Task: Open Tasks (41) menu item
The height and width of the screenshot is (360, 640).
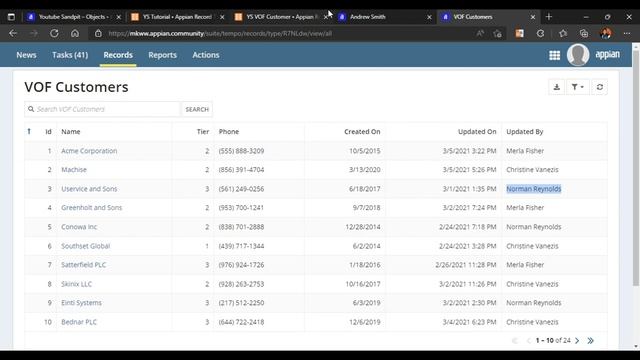Action: [x=70, y=55]
